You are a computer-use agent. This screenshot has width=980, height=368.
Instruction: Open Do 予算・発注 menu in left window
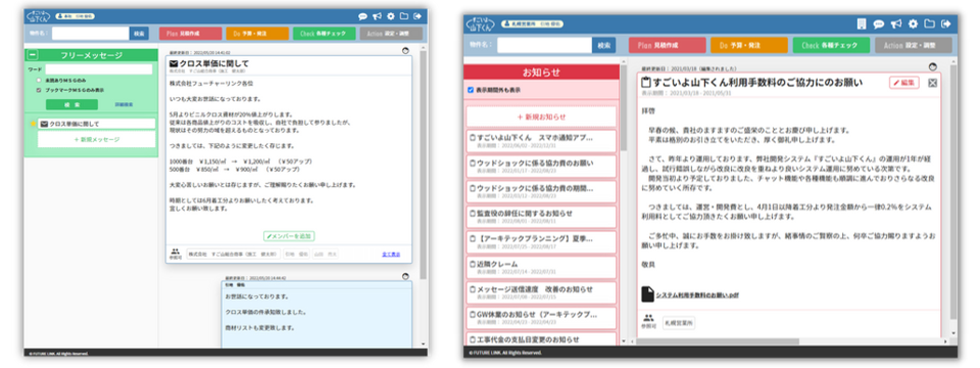click(257, 34)
